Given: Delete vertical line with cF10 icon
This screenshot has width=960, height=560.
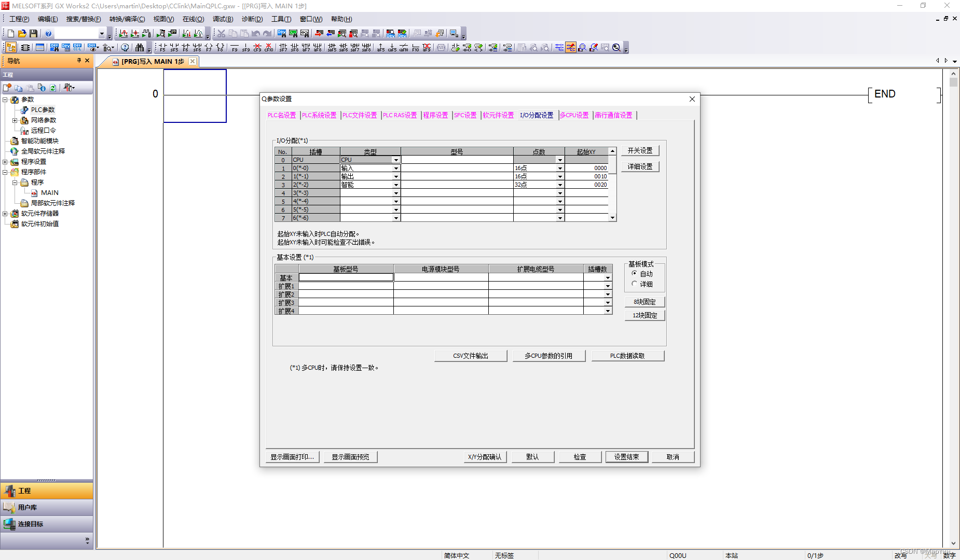Looking at the screenshot, I should pos(269,48).
